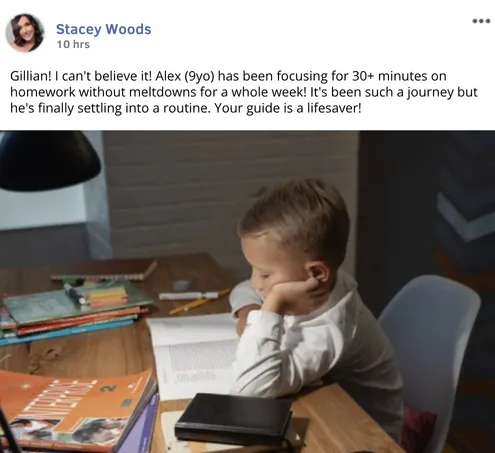Click the desk lamp shade in the photo
Image resolution: width=495 pixels, height=453 pixels.
pyautogui.click(x=48, y=160)
